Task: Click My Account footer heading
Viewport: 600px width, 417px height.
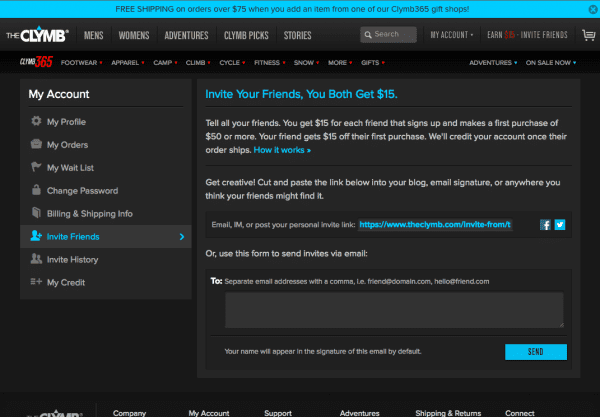Action: click(x=209, y=413)
